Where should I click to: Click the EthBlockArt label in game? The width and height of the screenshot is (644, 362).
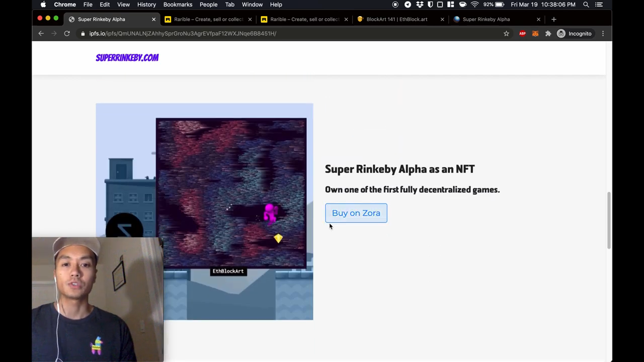(x=228, y=271)
